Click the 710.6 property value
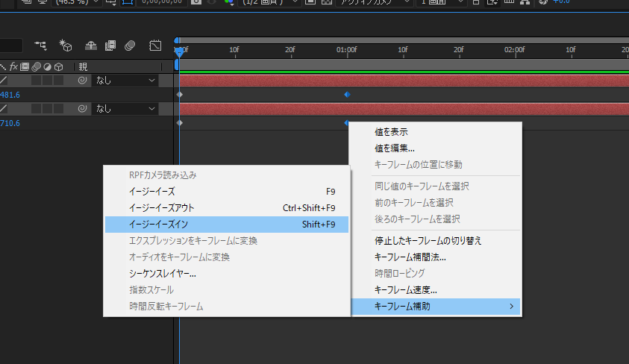Screen dimensions: 629x364 [x=10, y=123]
